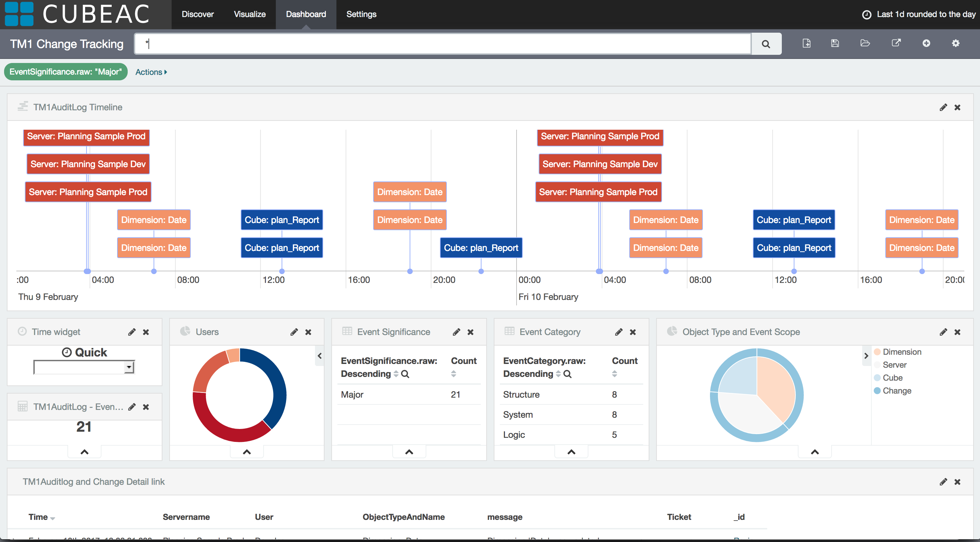The image size is (980, 542).
Task: Click in the dashboard query input field
Action: click(443, 44)
